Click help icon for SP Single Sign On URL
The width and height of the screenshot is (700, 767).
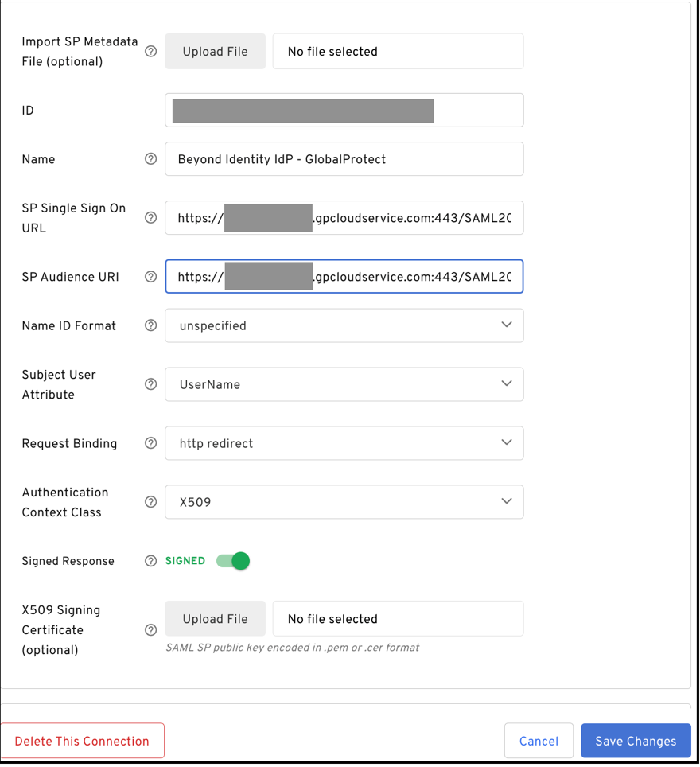coord(150,218)
